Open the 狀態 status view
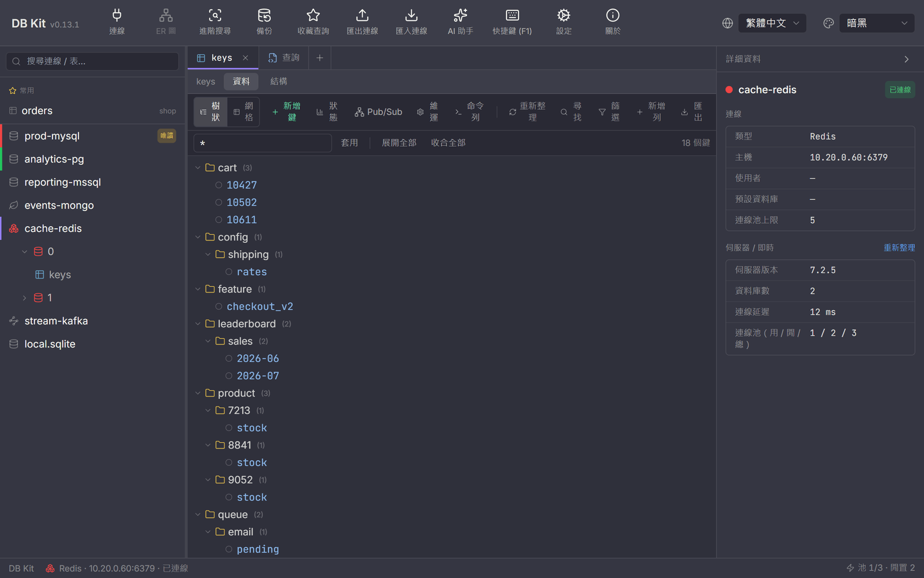924x578 pixels. pos(327,112)
